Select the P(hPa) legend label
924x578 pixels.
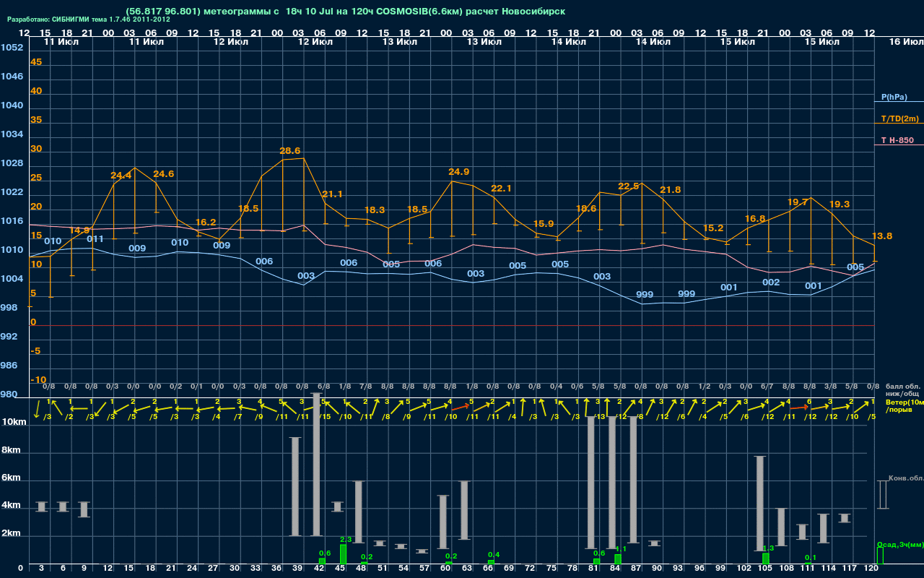[894, 97]
